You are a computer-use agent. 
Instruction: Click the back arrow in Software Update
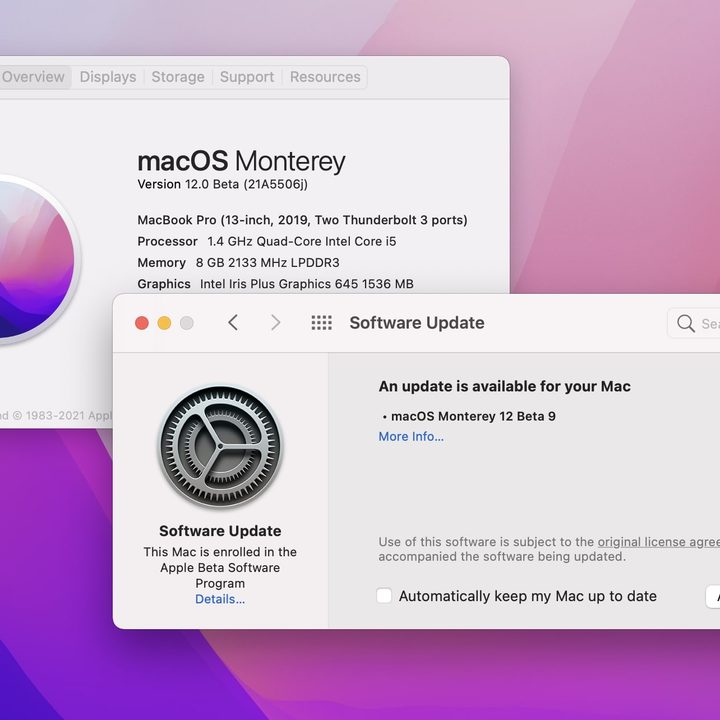coord(233,323)
